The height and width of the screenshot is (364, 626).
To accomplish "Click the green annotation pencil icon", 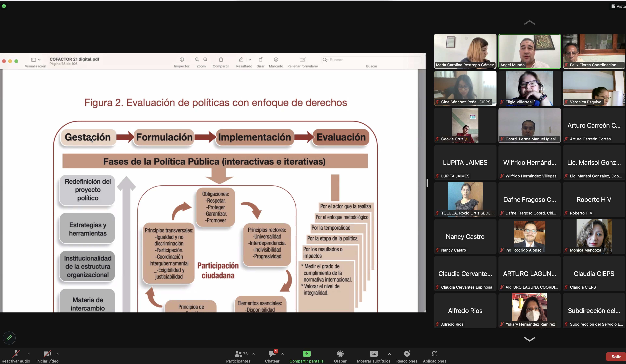I will (x=9, y=338).
